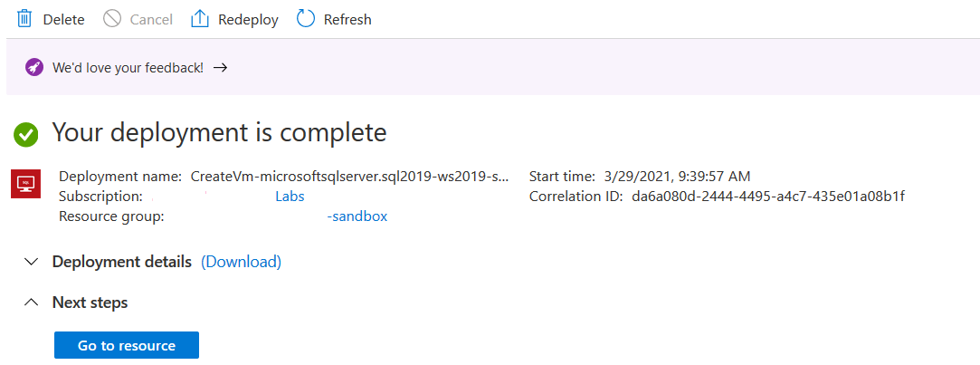This screenshot has height=365, width=980.
Task: Click the Cancel circle-slash icon
Action: pyautogui.click(x=112, y=19)
